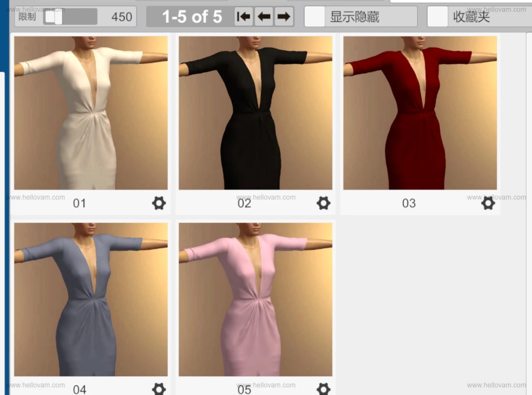The width and height of the screenshot is (532, 395).
Task: Open the gear settings for preset 04
Action: click(x=159, y=389)
